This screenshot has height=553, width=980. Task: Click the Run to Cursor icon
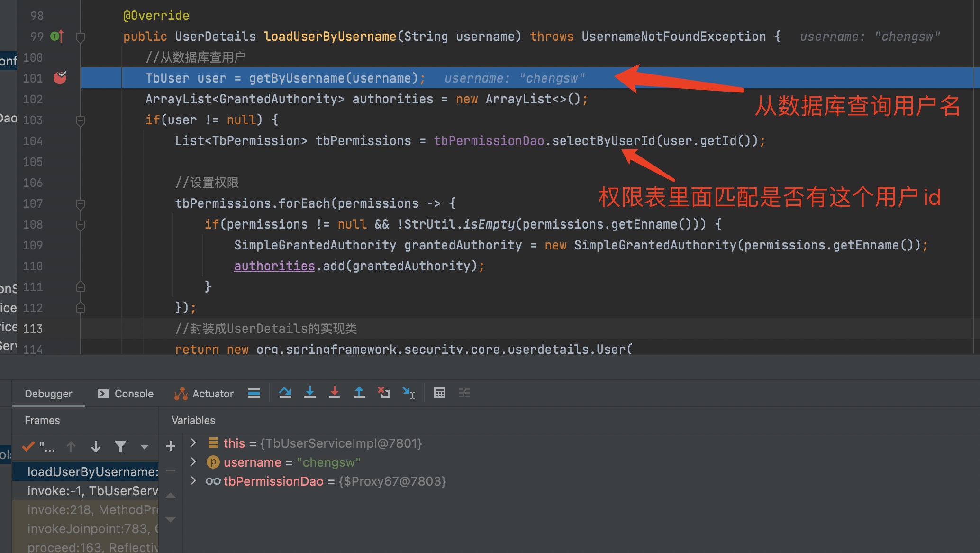pyautogui.click(x=408, y=393)
